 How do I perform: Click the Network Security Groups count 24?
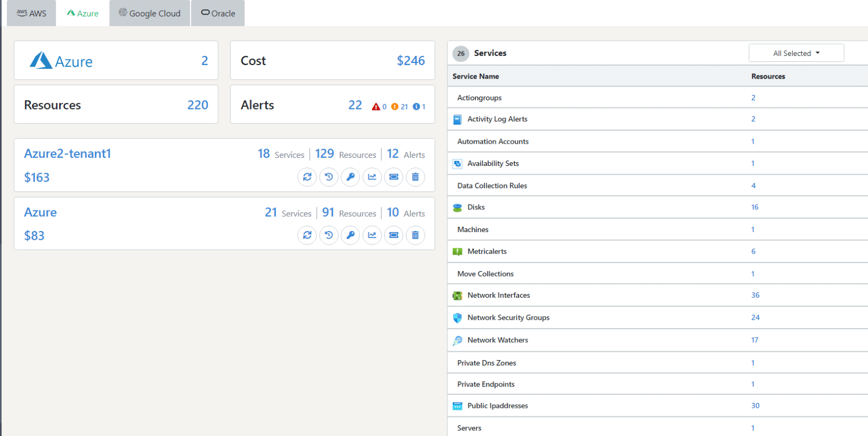(755, 317)
